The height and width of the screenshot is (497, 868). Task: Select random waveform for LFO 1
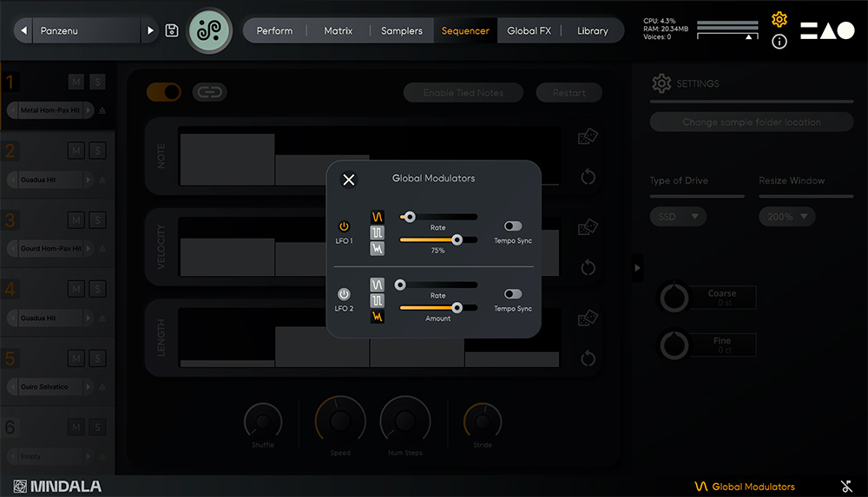click(x=377, y=248)
